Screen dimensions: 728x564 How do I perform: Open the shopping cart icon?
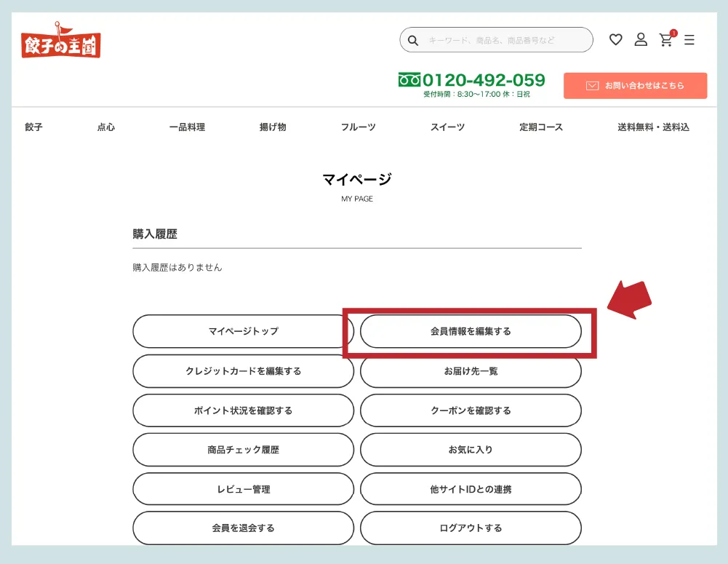667,39
